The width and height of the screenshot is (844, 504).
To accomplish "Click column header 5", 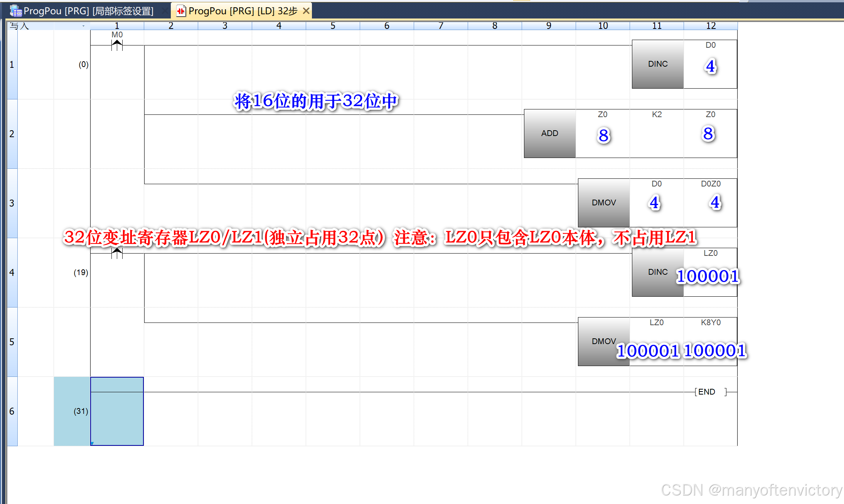I will [333, 26].
